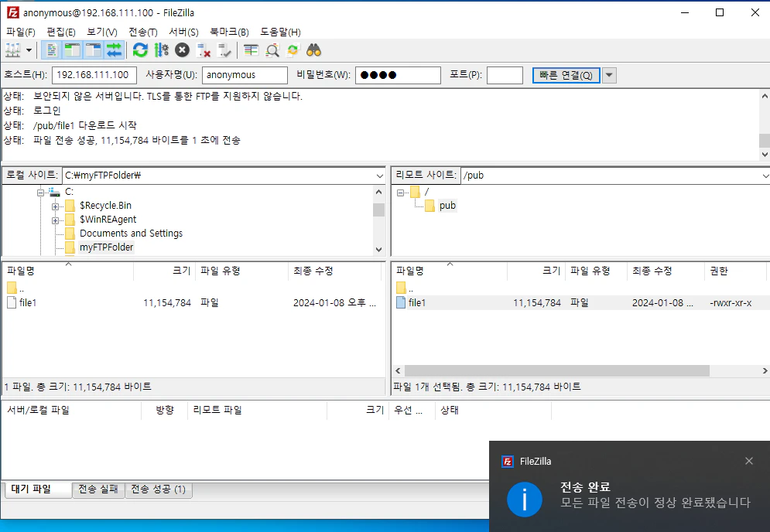Open quick connect history dropdown arrow
770x532 pixels.
pos(609,75)
